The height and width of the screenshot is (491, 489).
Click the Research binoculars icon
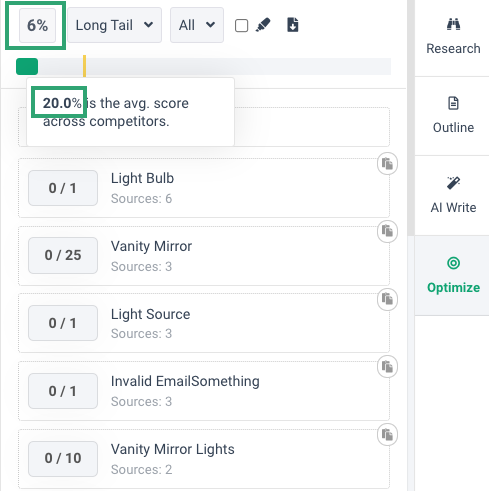[x=453, y=24]
